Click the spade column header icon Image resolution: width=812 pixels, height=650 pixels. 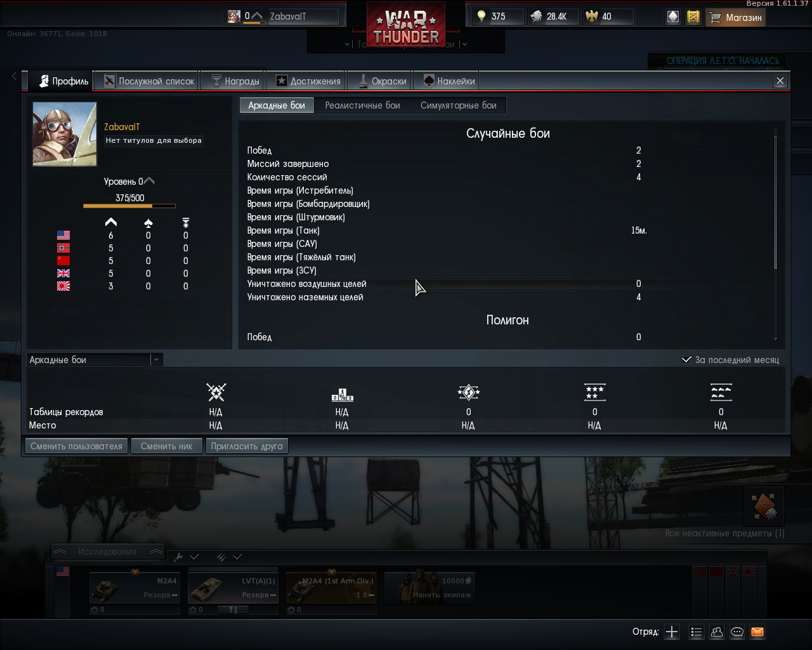[x=148, y=223]
